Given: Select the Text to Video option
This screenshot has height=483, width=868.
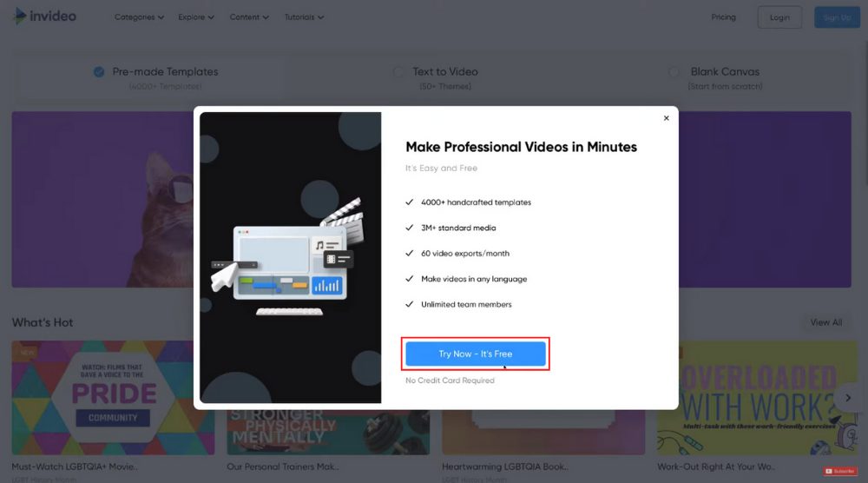Looking at the screenshot, I should point(436,77).
